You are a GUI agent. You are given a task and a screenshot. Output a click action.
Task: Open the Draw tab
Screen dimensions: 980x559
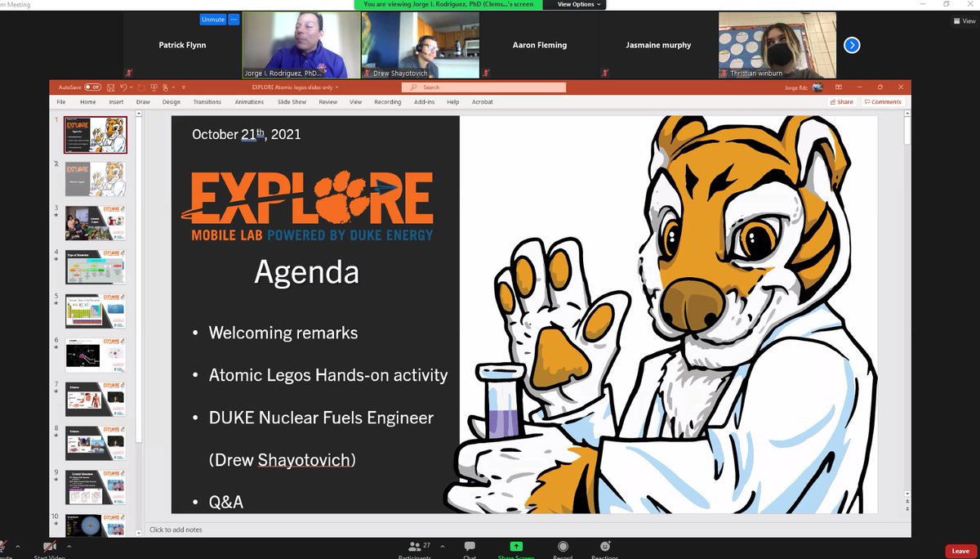coord(143,102)
